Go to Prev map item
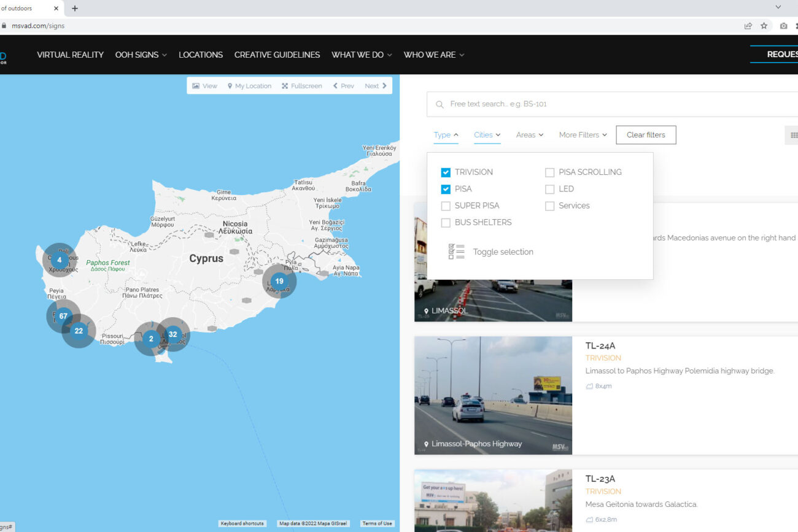The width and height of the screenshot is (798, 532). [343, 86]
